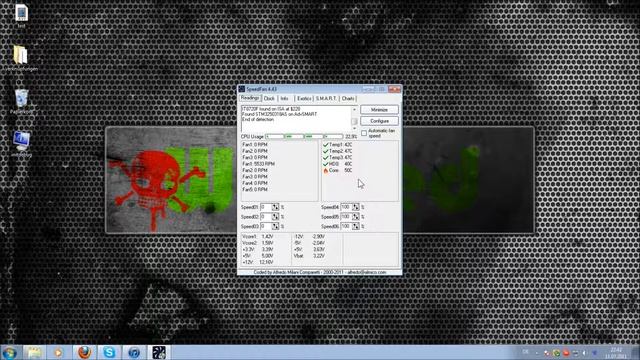Click the Speed05 spinner arrows
The height and width of the screenshot is (360, 640).
pos(356,217)
